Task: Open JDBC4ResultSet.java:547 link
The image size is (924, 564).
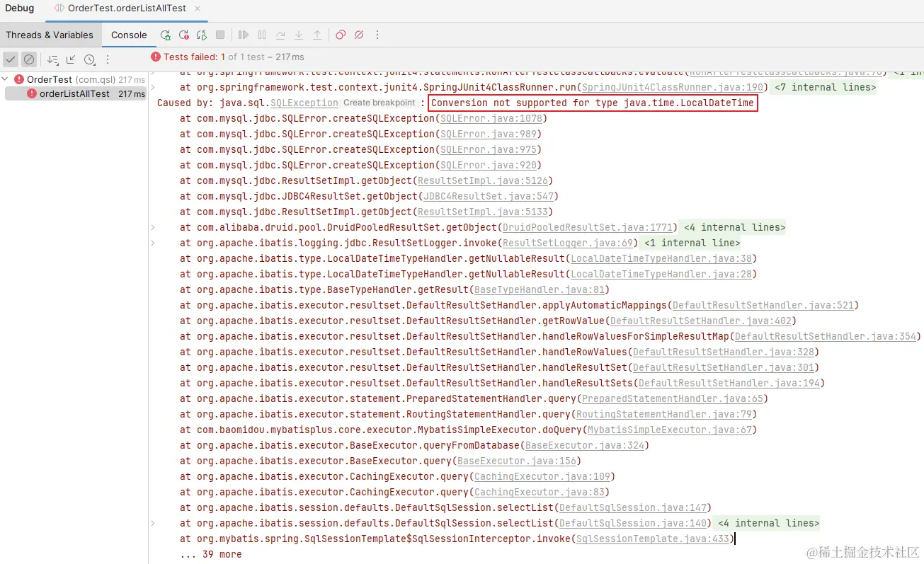Action: pyautogui.click(x=488, y=196)
